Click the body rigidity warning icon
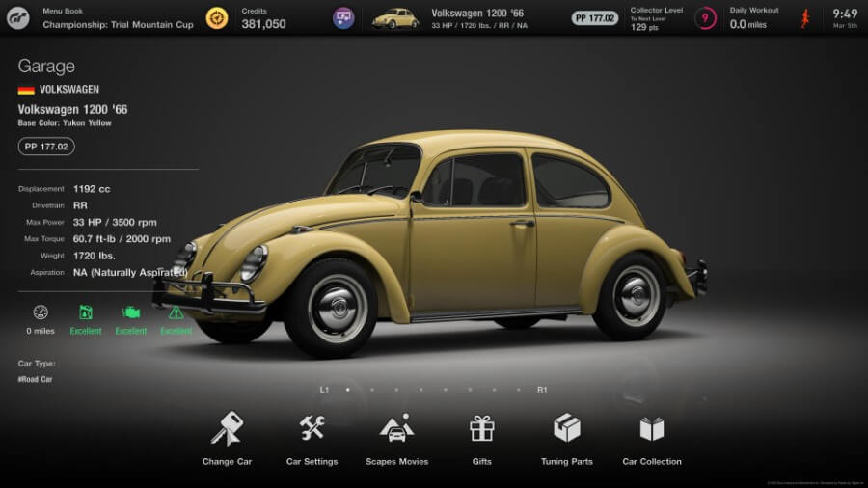 click(x=176, y=312)
